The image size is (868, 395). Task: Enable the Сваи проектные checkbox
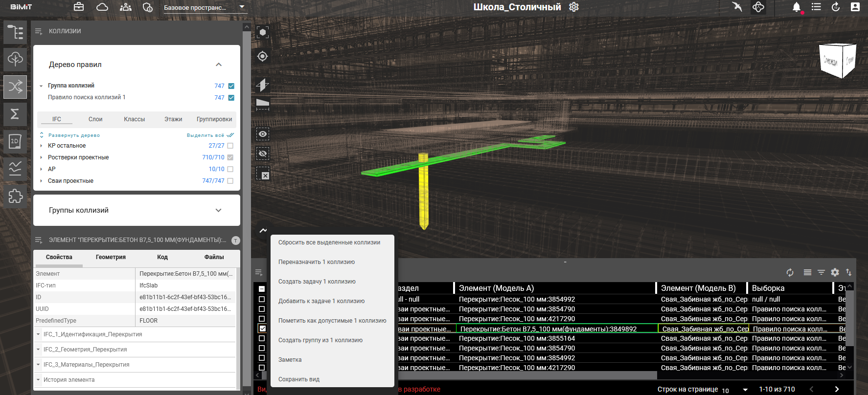pos(230,181)
